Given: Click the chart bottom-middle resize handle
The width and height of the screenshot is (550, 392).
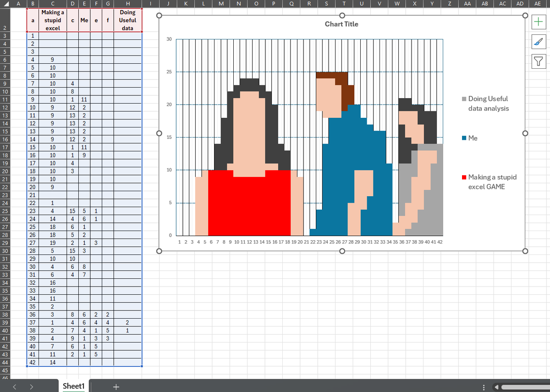Looking at the screenshot, I should click(x=342, y=251).
